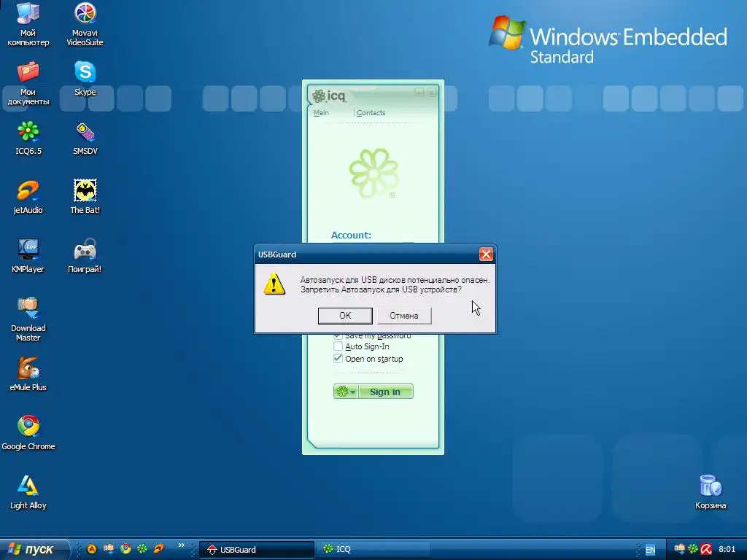Click the 8:01 system clock
This screenshot has width=747, height=560.
click(x=727, y=550)
